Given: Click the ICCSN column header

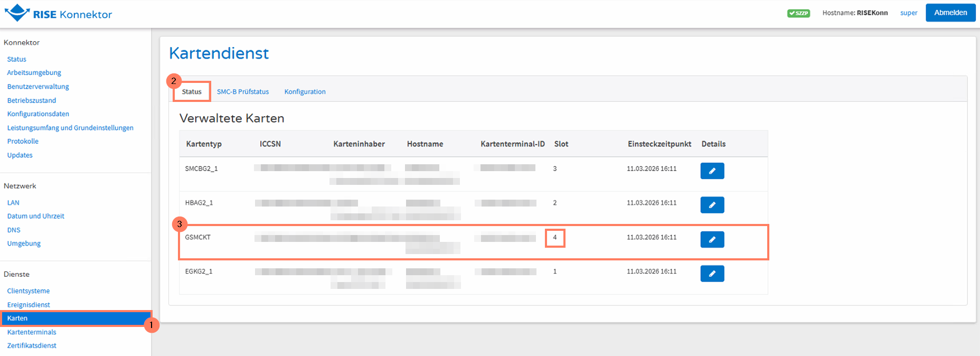Looking at the screenshot, I should (x=270, y=144).
